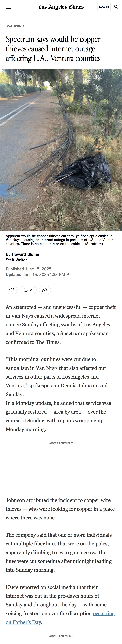Click the opening paragraph about Van Nuys

click(61, 324)
